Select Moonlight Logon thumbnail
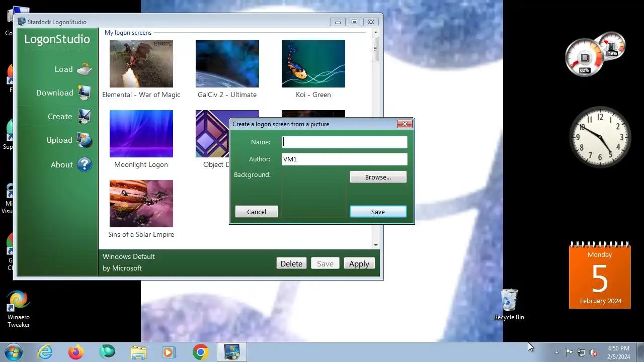Screen dimensions: 644x362 click(141, 134)
